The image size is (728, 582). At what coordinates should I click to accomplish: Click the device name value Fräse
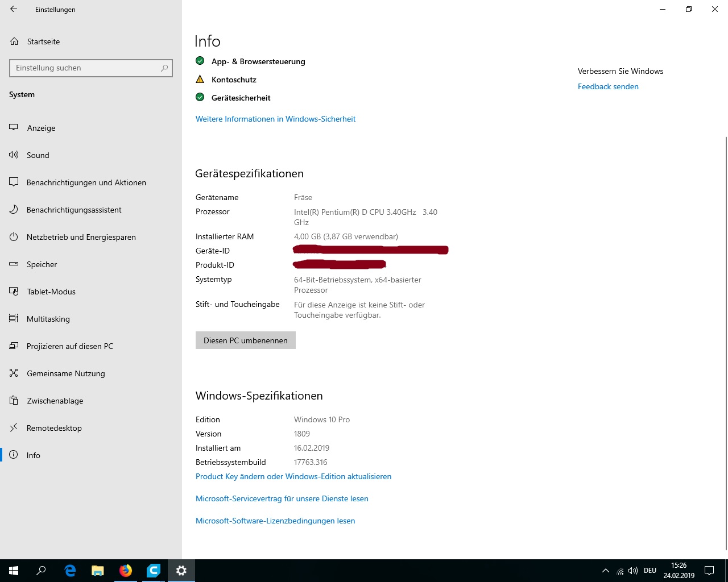(303, 197)
